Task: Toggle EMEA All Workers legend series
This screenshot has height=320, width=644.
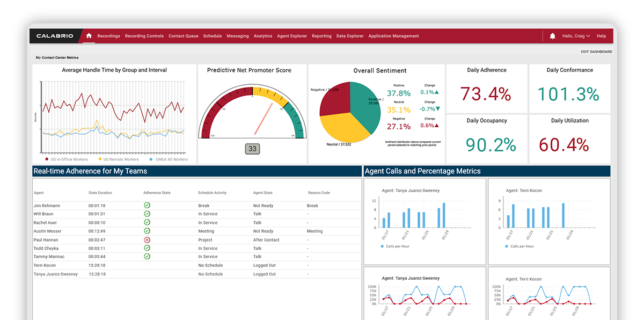Action: tap(169, 159)
